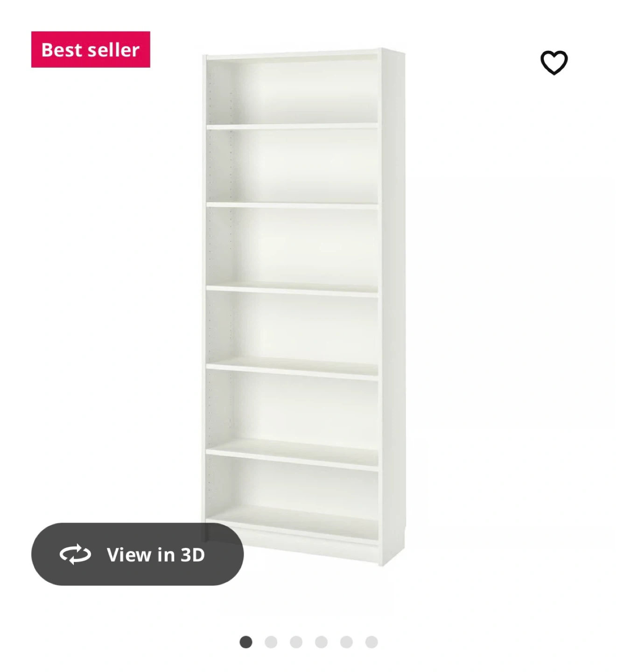Click the bookcase's second shelf compartment
Image resolution: width=617 pixels, height=672 pixels.
tap(293, 166)
